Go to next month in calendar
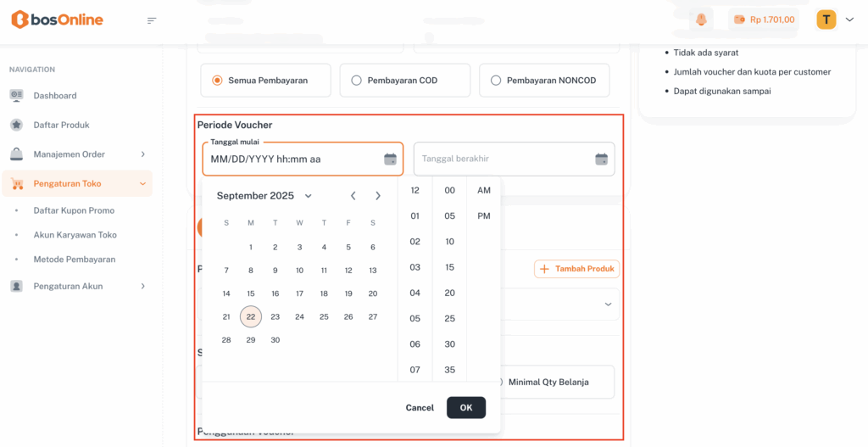 pyautogui.click(x=378, y=196)
